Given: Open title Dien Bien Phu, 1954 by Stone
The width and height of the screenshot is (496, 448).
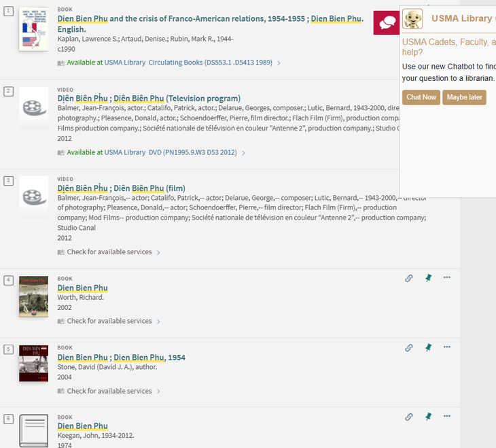Looking at the screenshot, I should 121,358.
